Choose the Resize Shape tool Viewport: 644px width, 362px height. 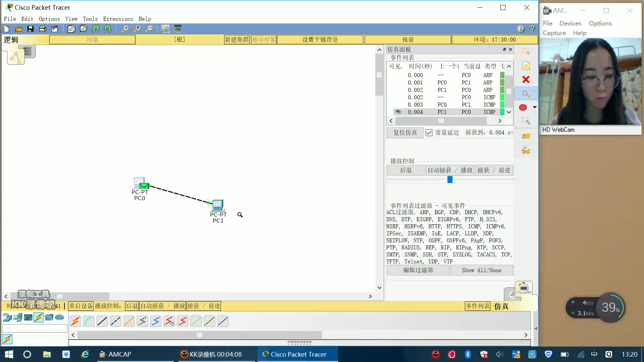tap(526, 121)
